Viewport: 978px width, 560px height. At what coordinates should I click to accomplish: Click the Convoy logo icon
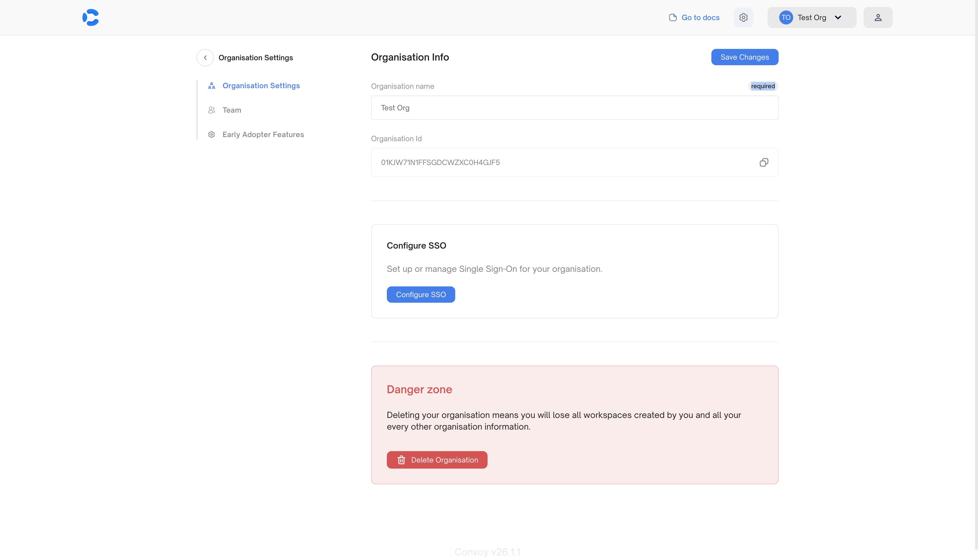click(x=91, y=17)
